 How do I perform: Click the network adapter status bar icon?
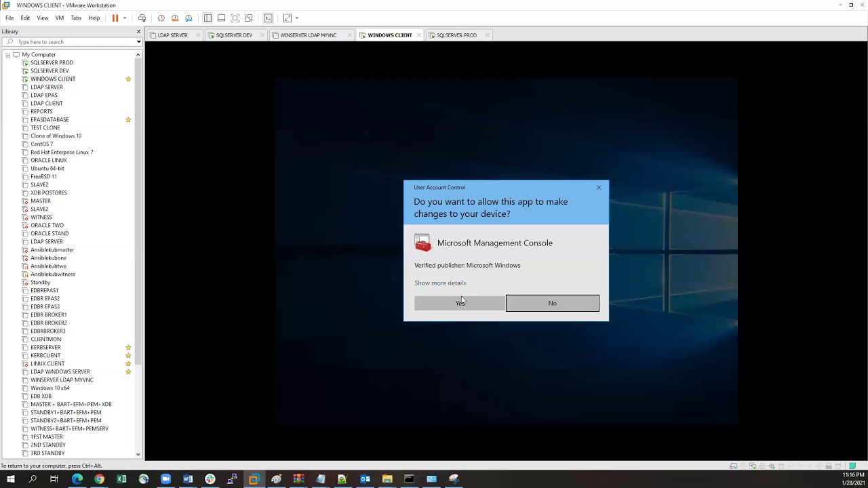point(753,466)
